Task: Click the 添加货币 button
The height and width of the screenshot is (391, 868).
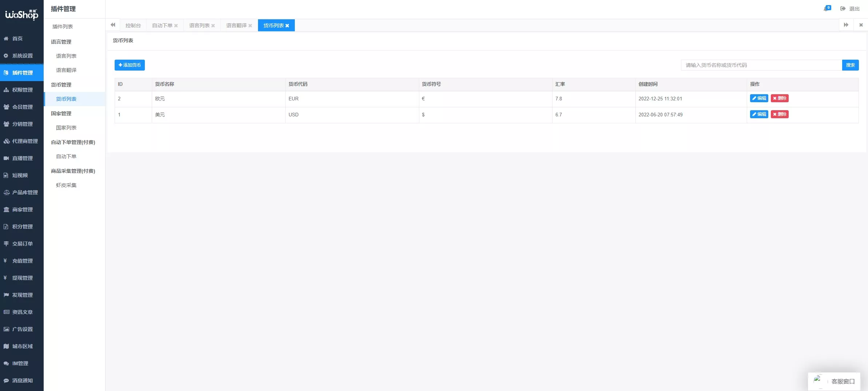Action: (130, 65)
